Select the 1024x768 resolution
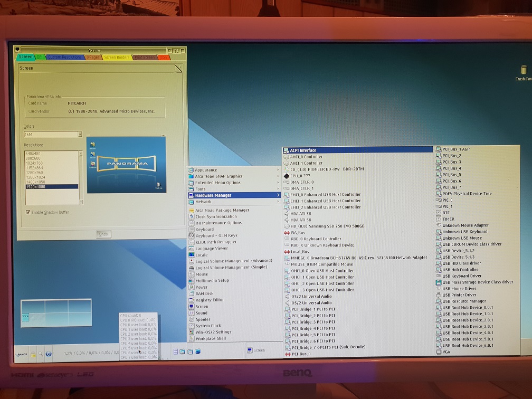Screen dimensions: 532x399 click(x=52, y=163)
